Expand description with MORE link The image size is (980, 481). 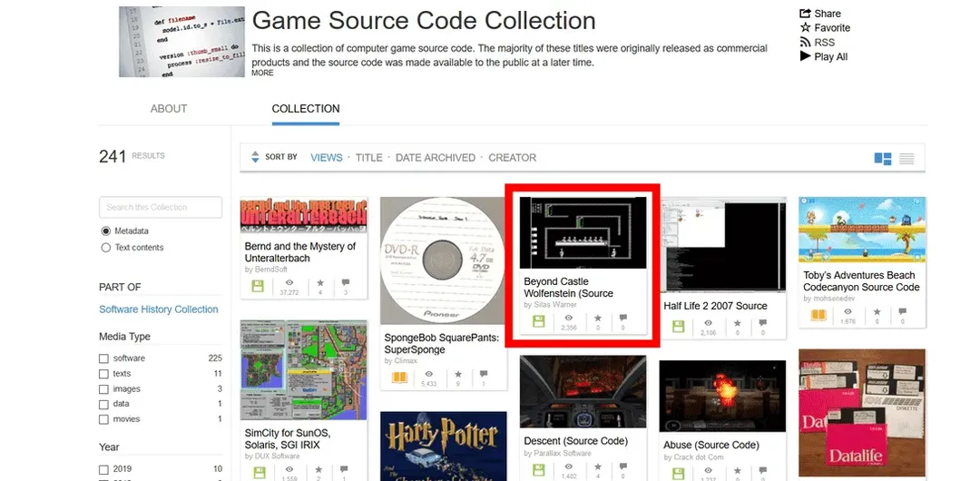click(x=262, y=74)
